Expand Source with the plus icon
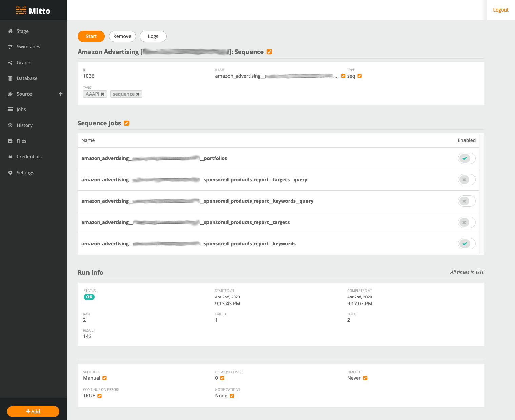515x420 pixels. [61, 94]
